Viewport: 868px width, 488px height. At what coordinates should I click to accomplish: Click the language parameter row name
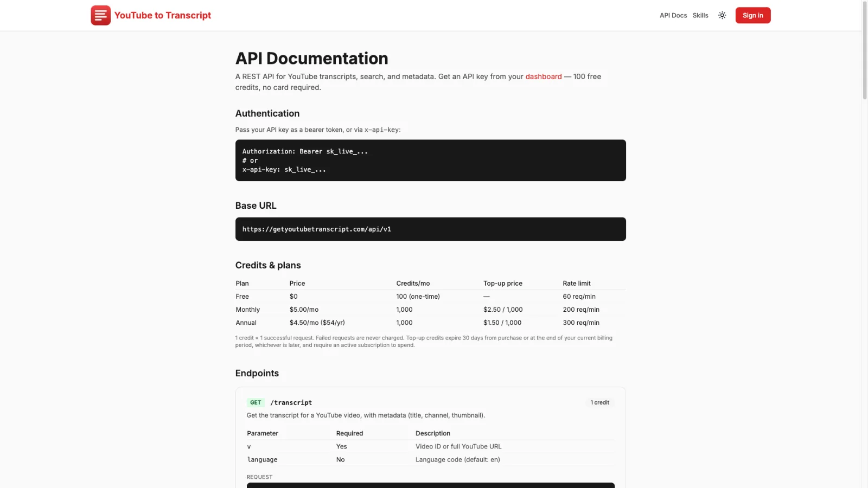(x=262, y=460)
